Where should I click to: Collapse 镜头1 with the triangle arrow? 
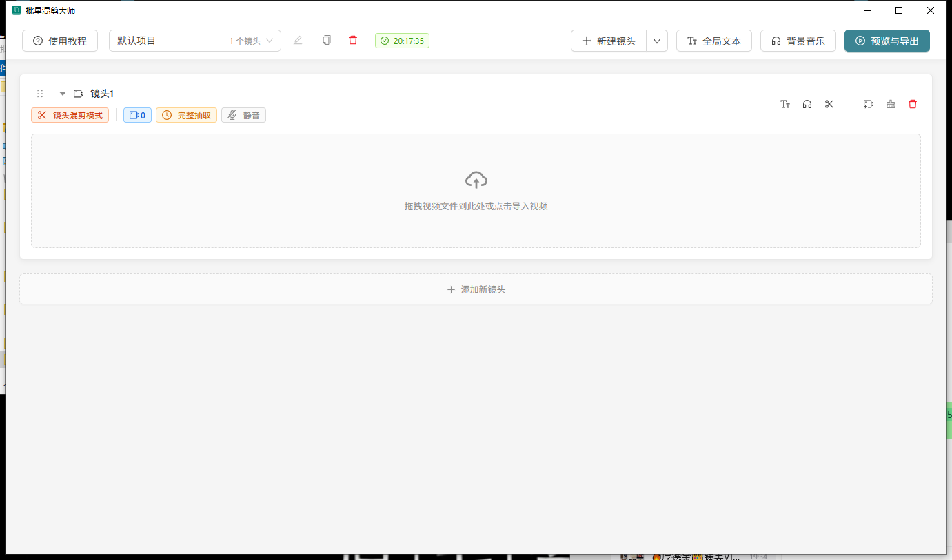click(x=63, y=94)
